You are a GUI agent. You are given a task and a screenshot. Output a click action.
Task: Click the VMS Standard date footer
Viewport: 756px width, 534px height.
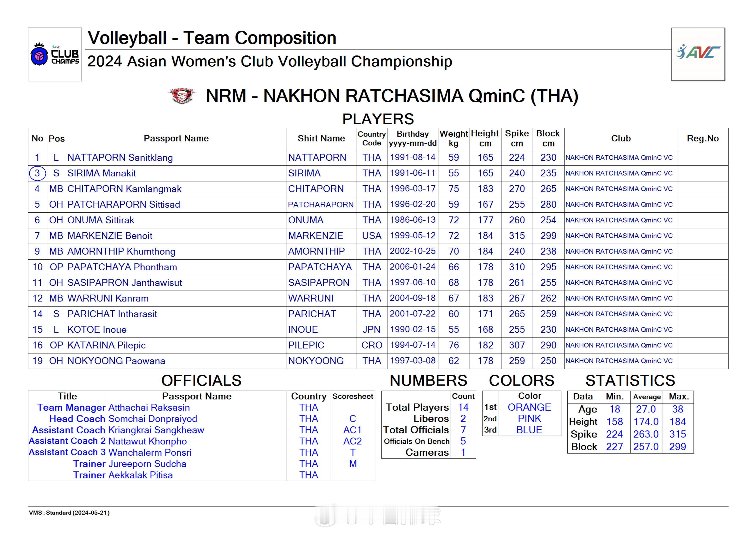click(69, 513)
